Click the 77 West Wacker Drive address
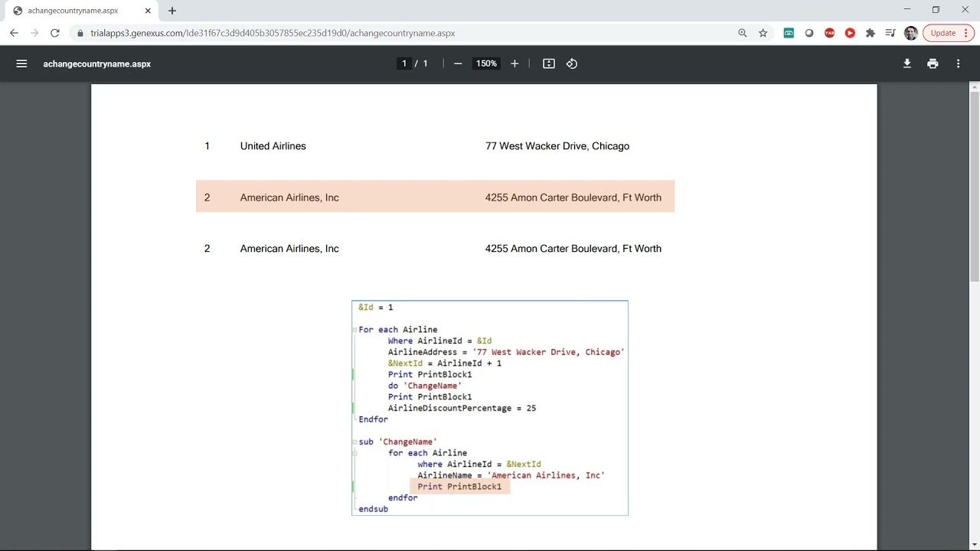The height and width of the screenshot is (551, 980). coord(557,146)
